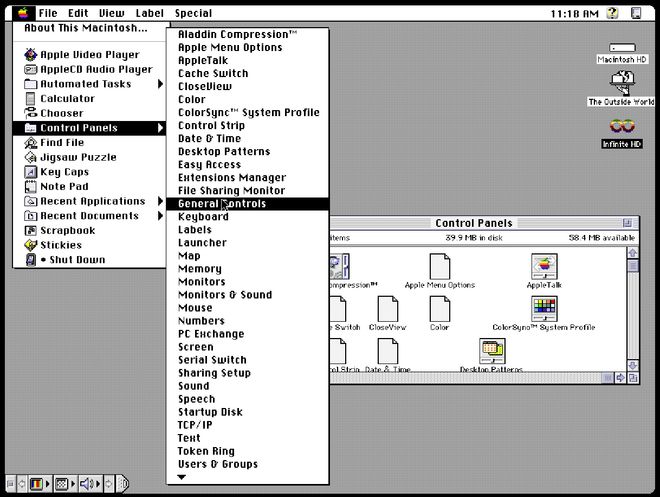Select CloseView file icon in window

click(x=388, y=308)
